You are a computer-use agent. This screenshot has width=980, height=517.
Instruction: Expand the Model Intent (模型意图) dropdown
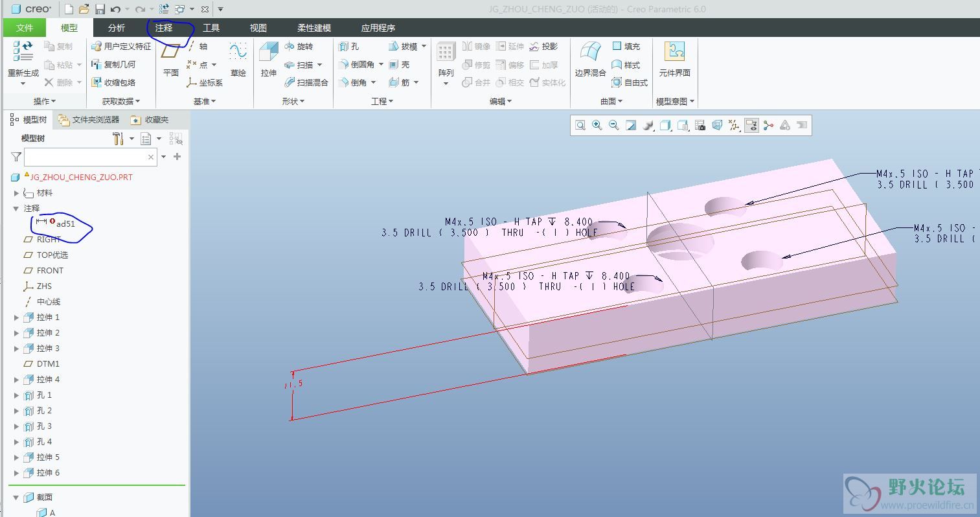pos(675,102)
